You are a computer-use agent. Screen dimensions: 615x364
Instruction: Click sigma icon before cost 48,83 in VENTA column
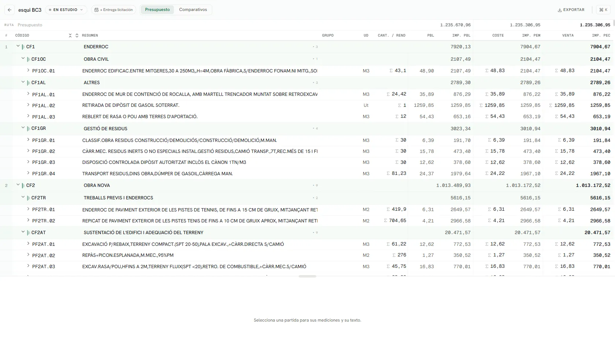(x=556, y=71)
